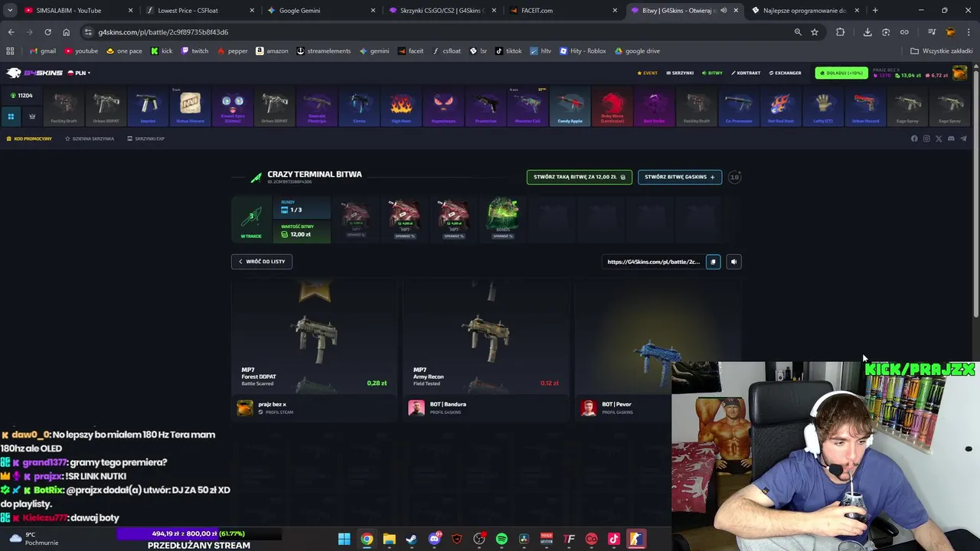Open Telegram icon in social row
The height and width of the screenshot is (551, 980).
[x=963, y=139]
